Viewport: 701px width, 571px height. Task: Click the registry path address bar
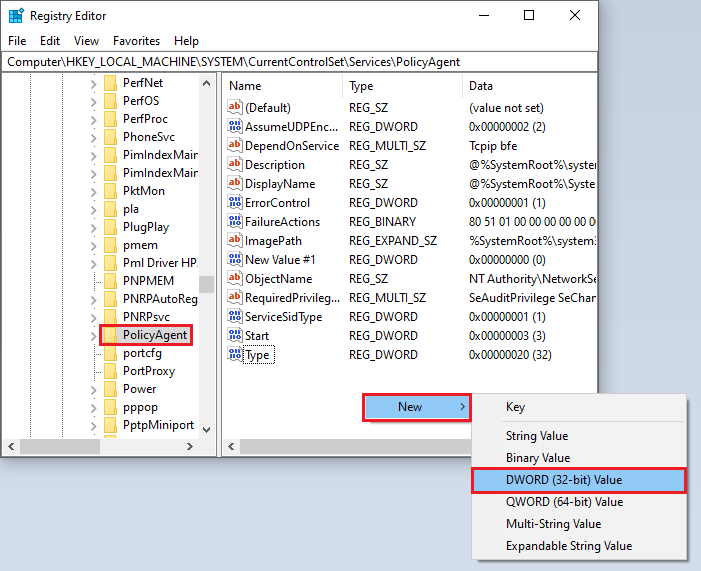click(300, 62)
